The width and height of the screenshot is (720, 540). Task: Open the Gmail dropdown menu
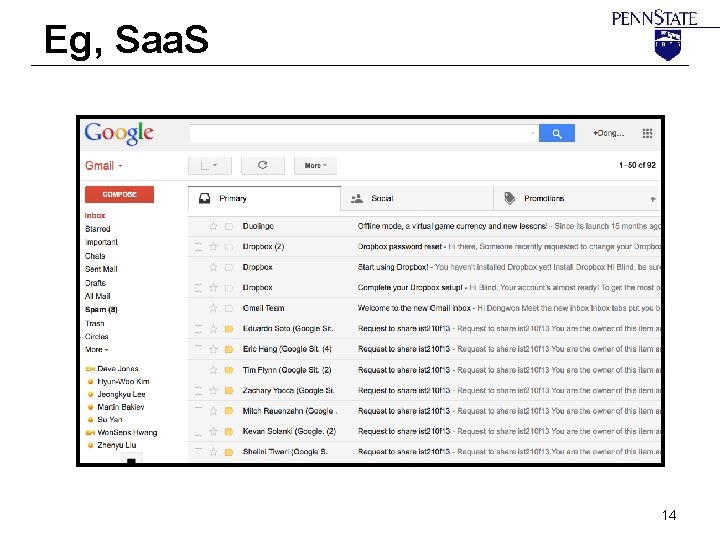pyautogui.click(x=104, y=166)
